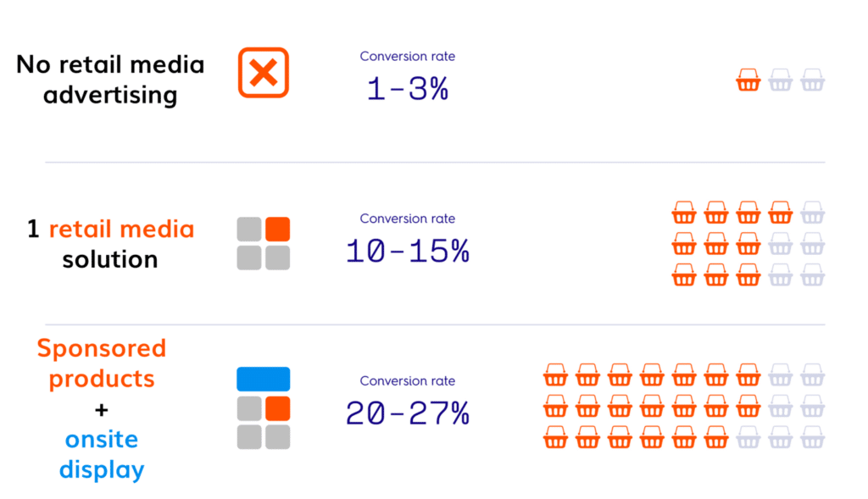Click the orange square beside 10-15% conversion rate
The height and width of the screenshot is (499, 868).
tap(278, 230)
